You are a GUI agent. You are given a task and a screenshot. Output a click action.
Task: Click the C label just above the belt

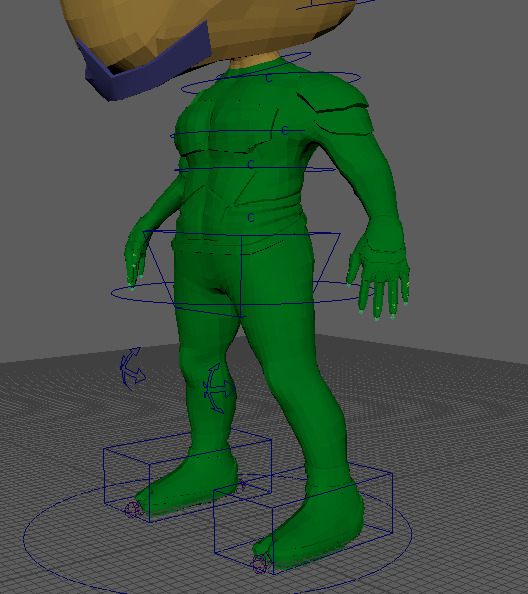click(x=250, y=217)
